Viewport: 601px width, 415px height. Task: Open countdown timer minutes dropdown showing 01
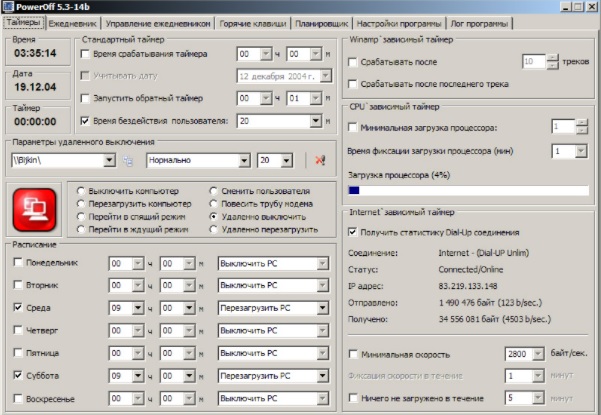point(315,98)
